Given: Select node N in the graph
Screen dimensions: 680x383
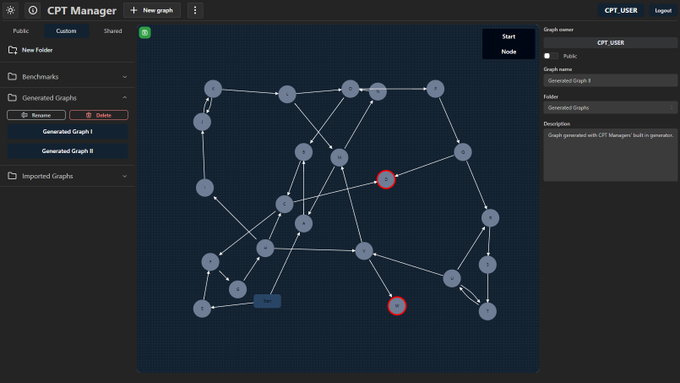Looking at the screenshot, I should pos(378,92).
